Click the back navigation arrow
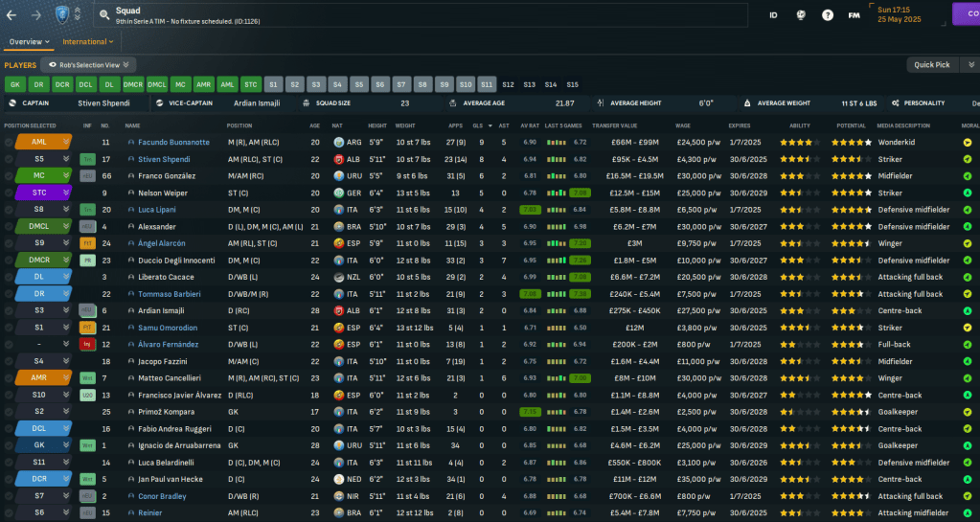 12,15
